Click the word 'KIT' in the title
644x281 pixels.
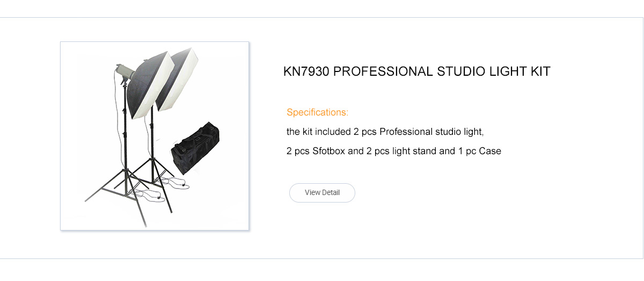point(539,71)
